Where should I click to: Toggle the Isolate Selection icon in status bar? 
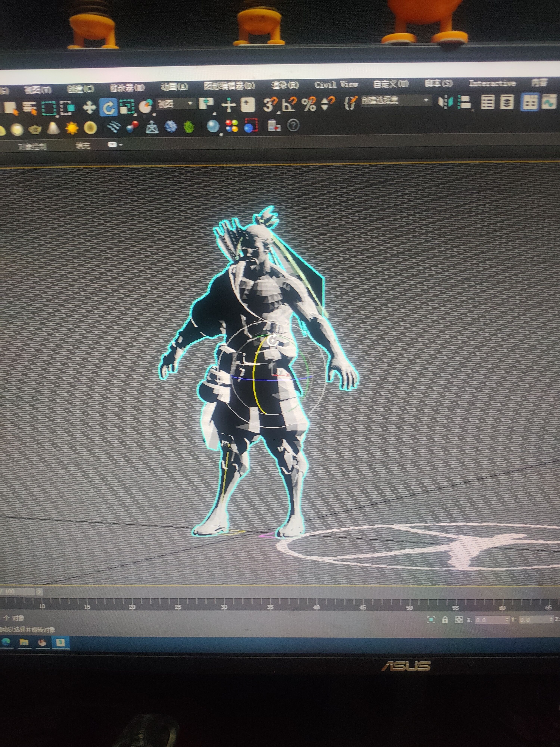[x=431, y=620]
